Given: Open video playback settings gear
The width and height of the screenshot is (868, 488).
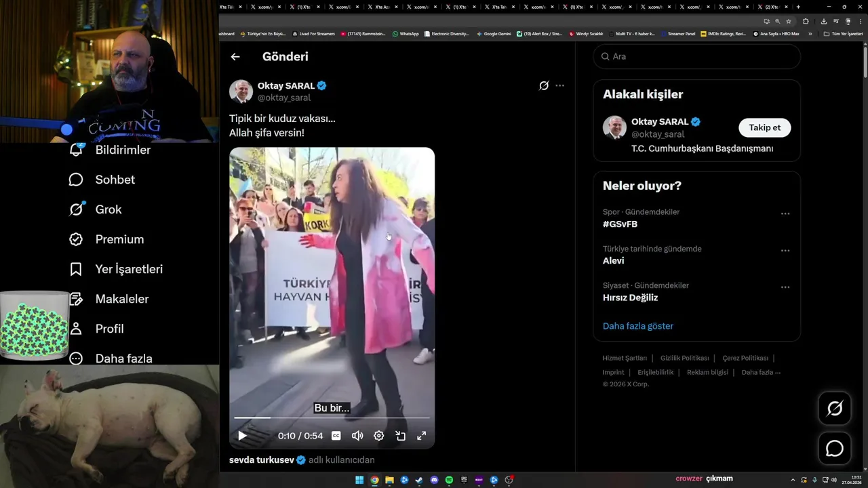Looking at the screenshot, I should [x=379, y=436].
